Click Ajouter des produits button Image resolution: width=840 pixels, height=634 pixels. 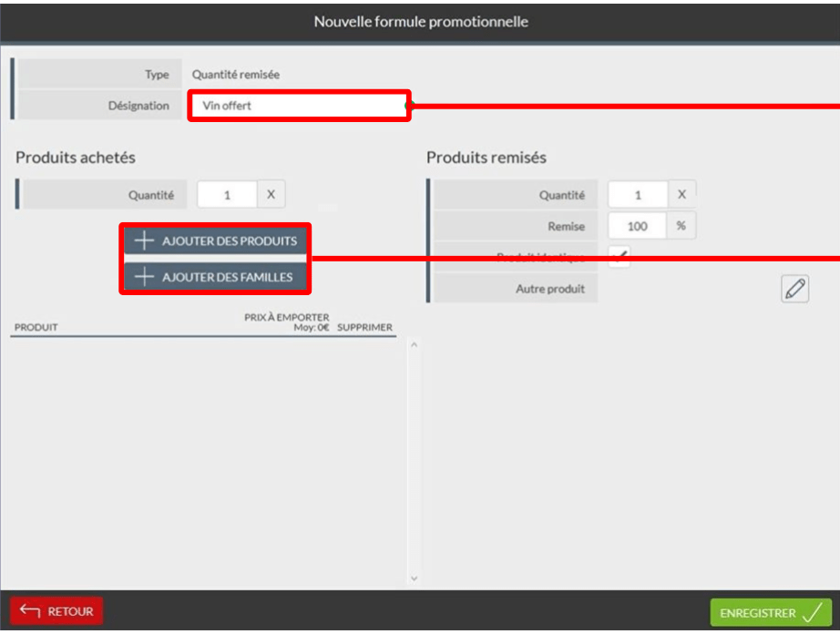click(215, 241)
